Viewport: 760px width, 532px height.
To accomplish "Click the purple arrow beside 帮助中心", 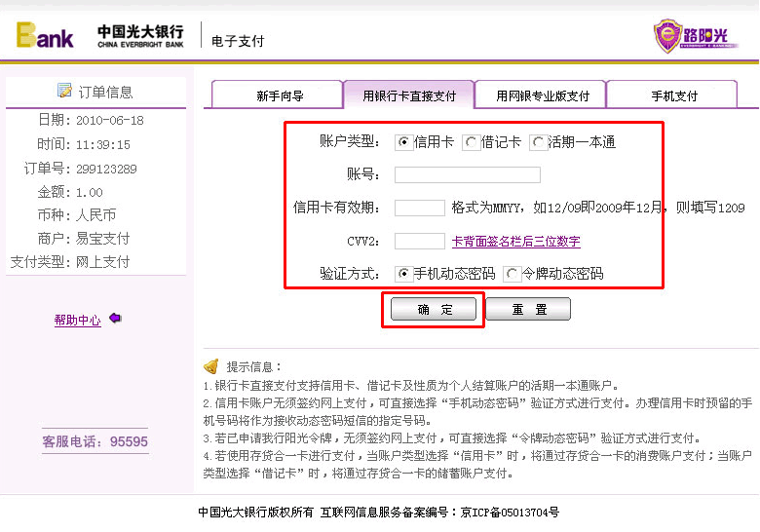I will click(115, 318).
